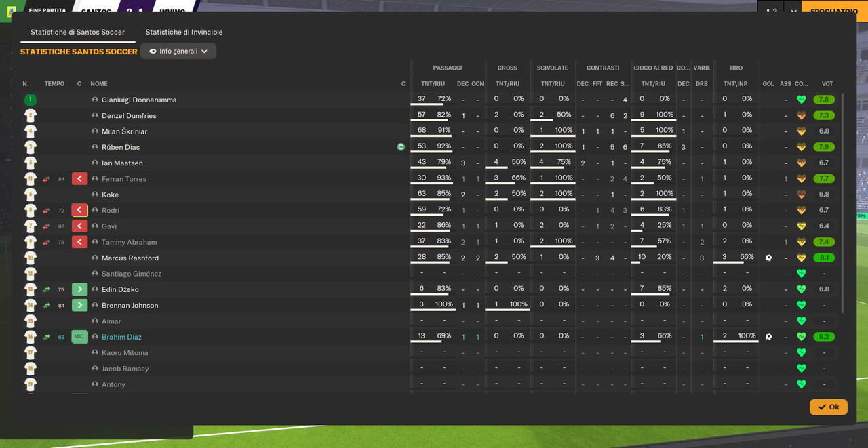
Task: Click the 7.7 rating badge for Ferran Torres
Action: [x=824, y=179]
